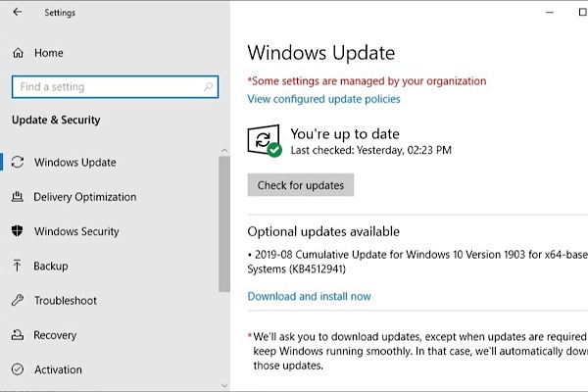The image size is (588, 392).
Task: Click the Windows Update sync icon
Action: (x=18, y=163)
